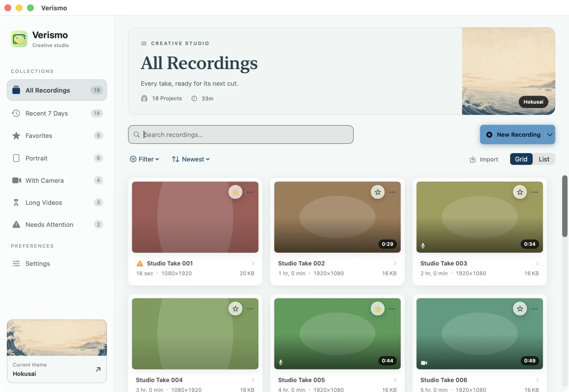Unfavorite Studio Take 005 with star toggle
The width and height of the screenshot is (569, 392).
(x=378, y=309)
